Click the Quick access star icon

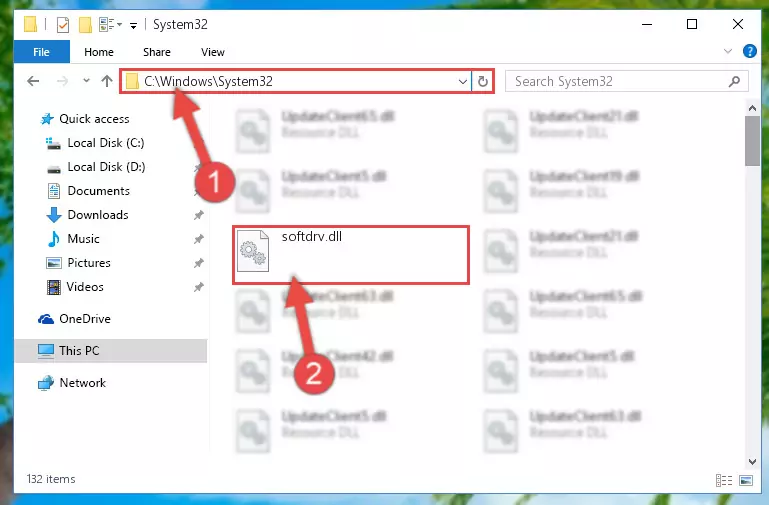click(47, 119)
